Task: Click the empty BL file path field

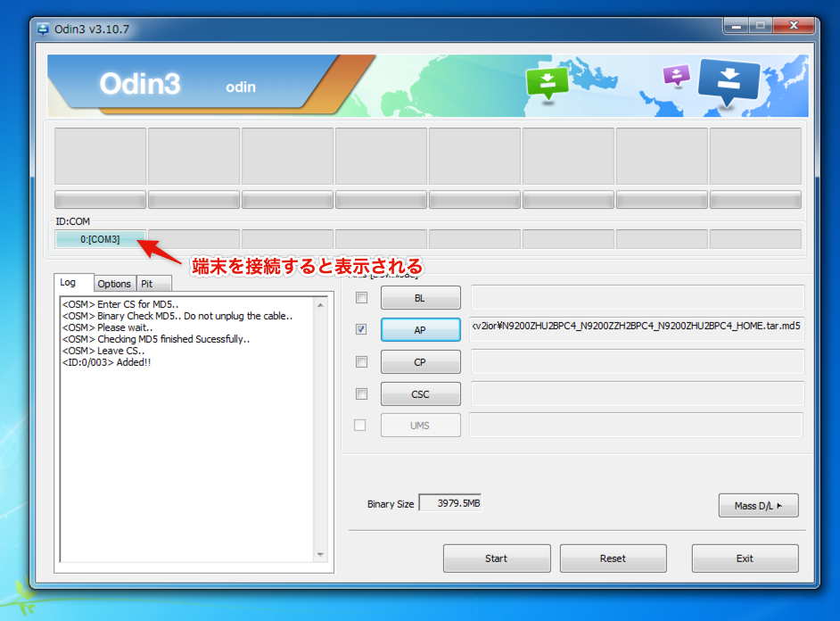Action: [637, 297]
